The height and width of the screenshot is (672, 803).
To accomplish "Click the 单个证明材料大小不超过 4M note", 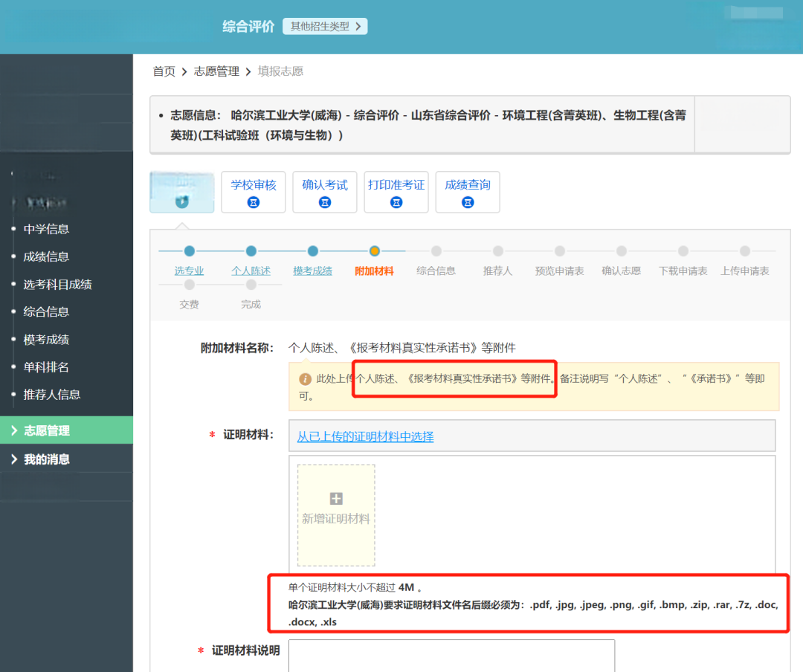I will (355, 587).
